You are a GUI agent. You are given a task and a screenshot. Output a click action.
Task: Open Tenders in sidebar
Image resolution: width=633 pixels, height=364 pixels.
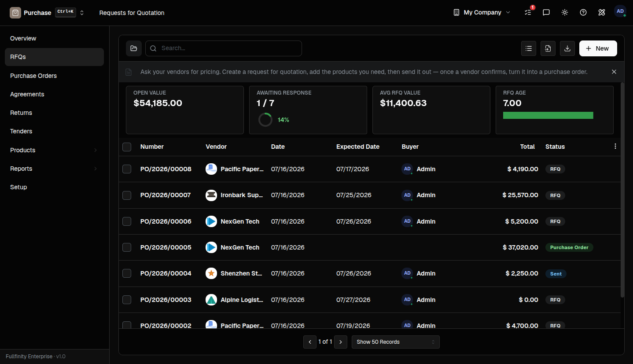pos(54,131)
